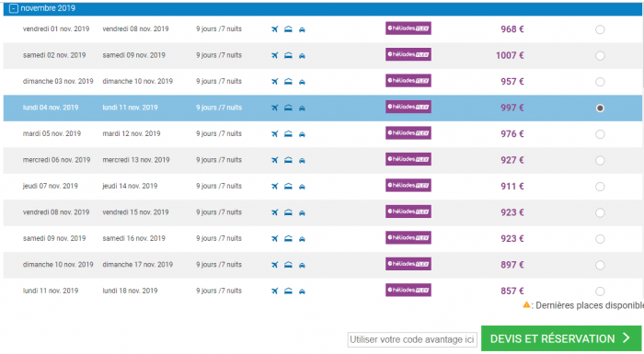Click the plane icon in the highlighted 997 € row
Screen dimensions: 644x354
(275, 108)
